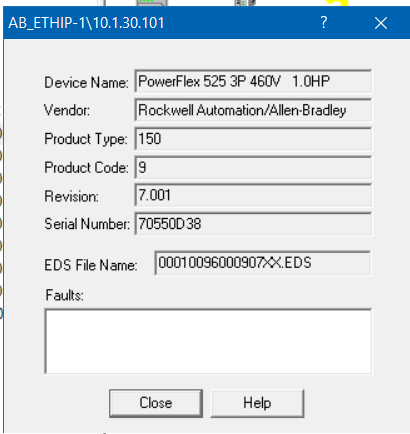This screenshot has width=410, height=434.
Task: Click the Product Type field showing 150
Action: coord(253,139)
